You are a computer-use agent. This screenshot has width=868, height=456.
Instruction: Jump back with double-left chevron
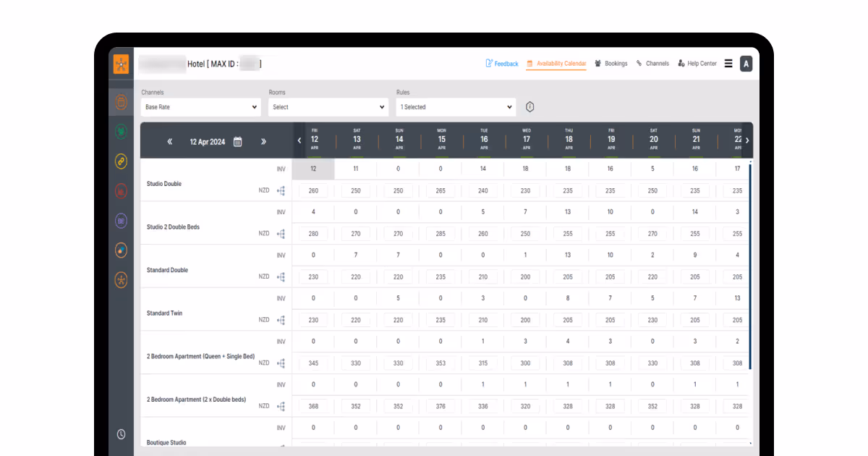click(170, 142)
